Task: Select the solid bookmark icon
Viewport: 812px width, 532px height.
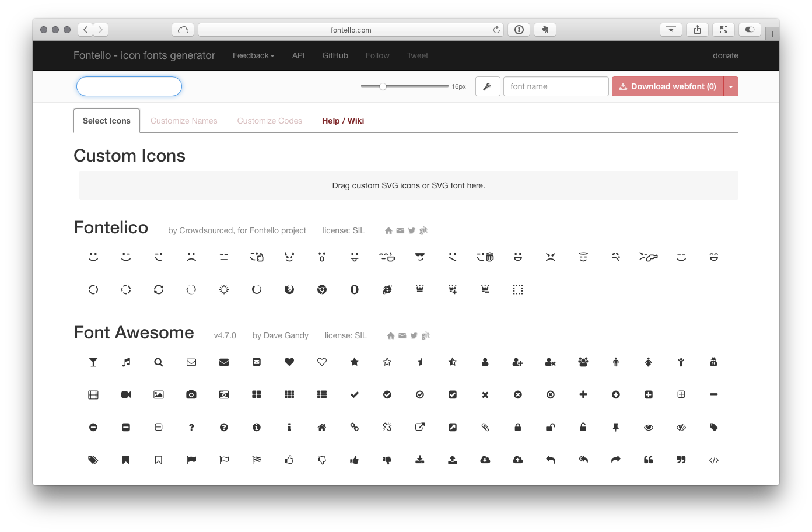Action: click(x=126, y=460)
